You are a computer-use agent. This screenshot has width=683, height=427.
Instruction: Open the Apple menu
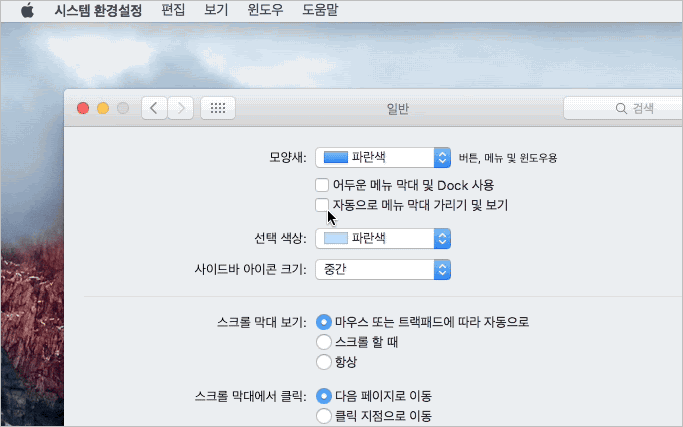click(x=27, y=10)
